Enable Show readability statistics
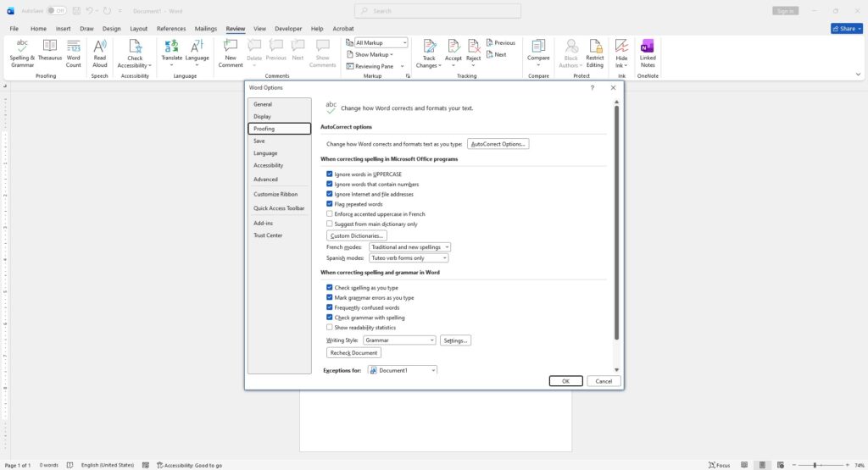Image resolution: width=868 pixels, height=470 pixels. click(330, 327)
